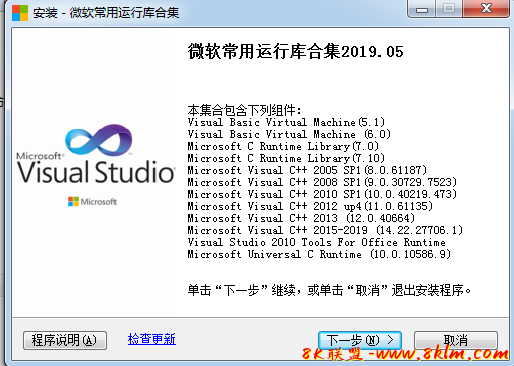
Task: Click the 取消 button
Action: pos(456,340)
